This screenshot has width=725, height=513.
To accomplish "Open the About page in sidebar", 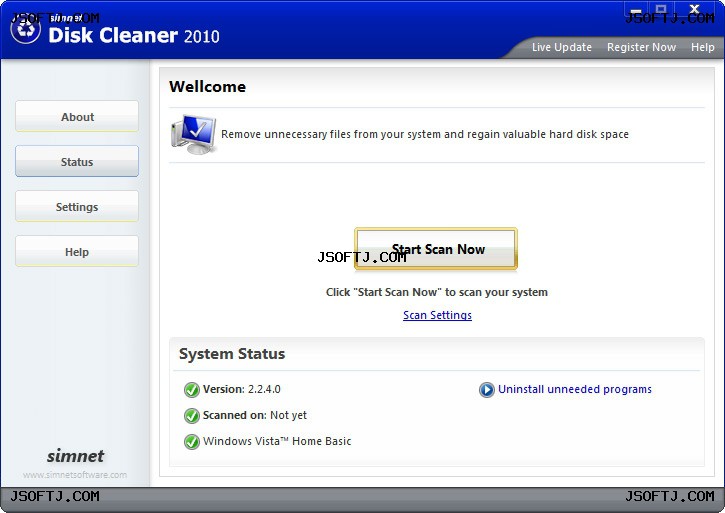I will (x=77, y=117).
